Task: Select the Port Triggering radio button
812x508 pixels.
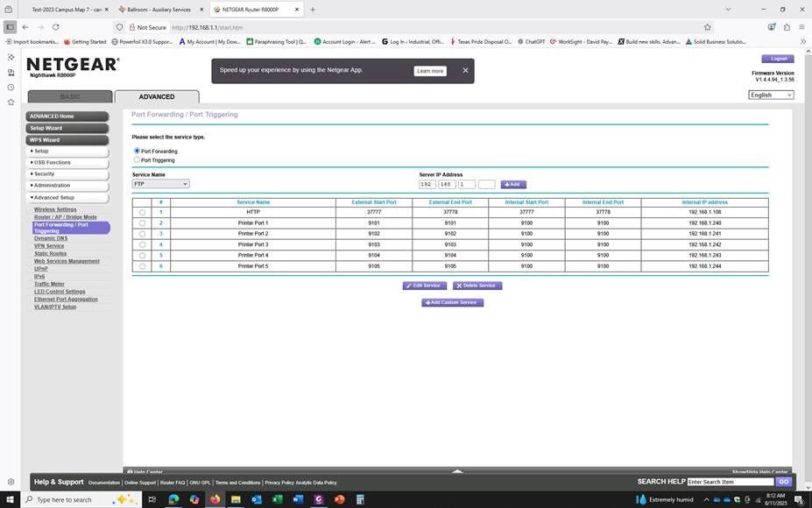Action: tap(137, 159)
